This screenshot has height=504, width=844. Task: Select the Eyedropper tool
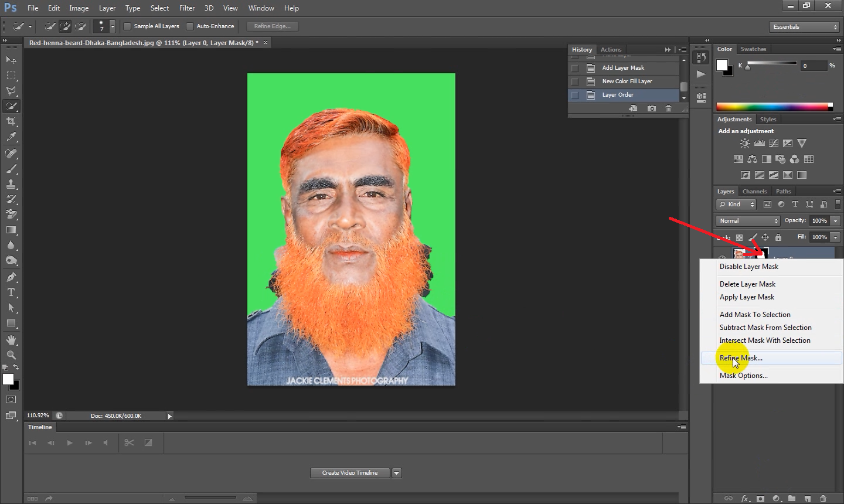coord(11,137)
